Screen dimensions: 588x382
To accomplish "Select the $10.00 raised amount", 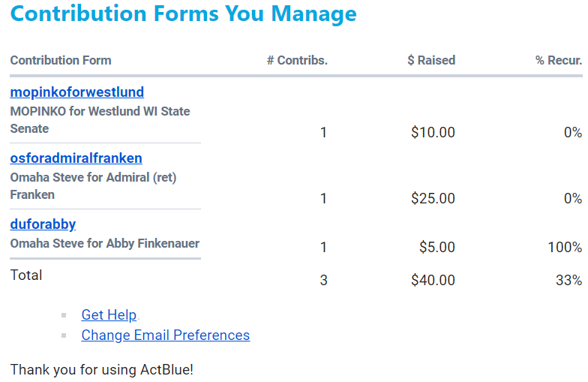I will coord(433,133).
